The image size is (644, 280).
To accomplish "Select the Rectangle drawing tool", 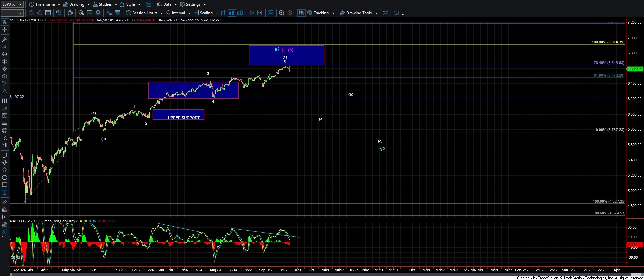I will tap(5, 185).
